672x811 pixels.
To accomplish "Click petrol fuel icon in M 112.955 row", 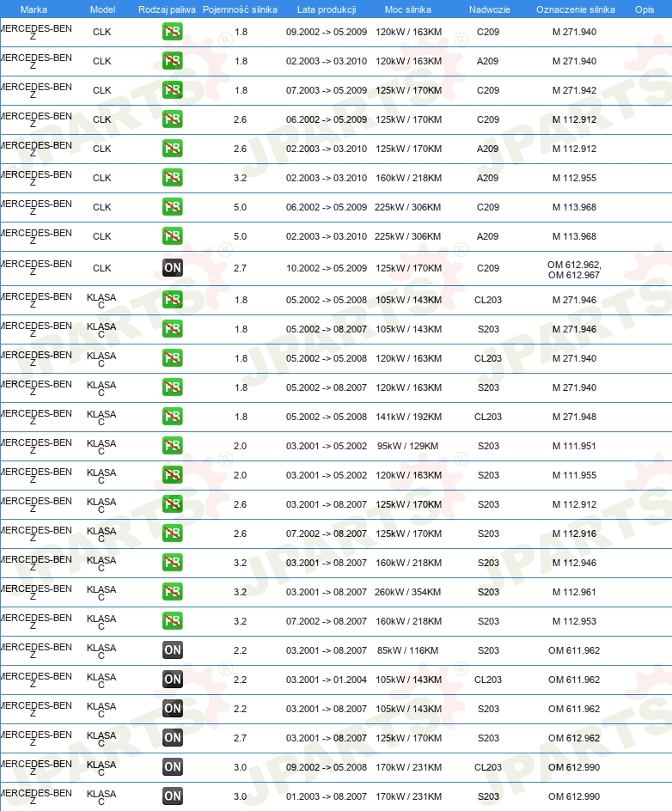I will (172, 178).
